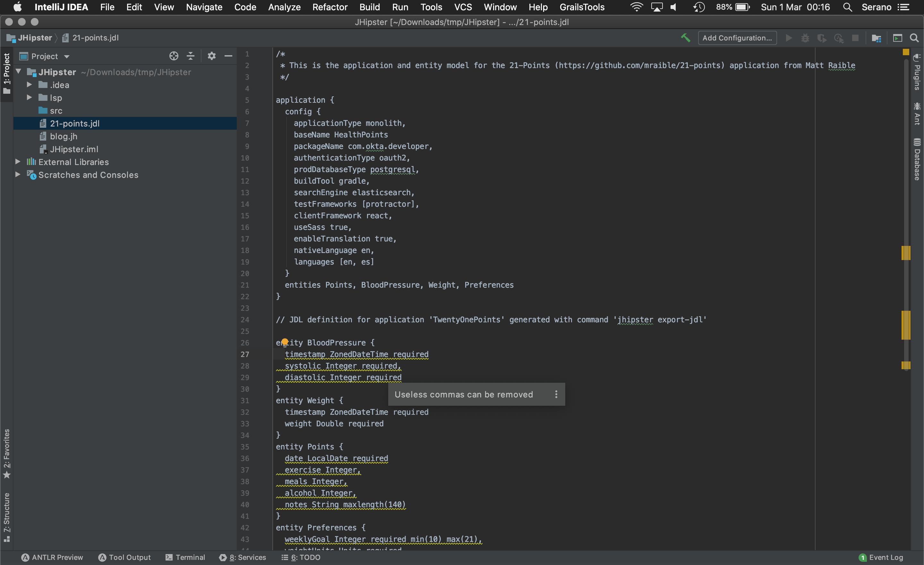
Task: Select blog.jh in the Project tree
Action: pyautogui.click(x=64, y=136)
